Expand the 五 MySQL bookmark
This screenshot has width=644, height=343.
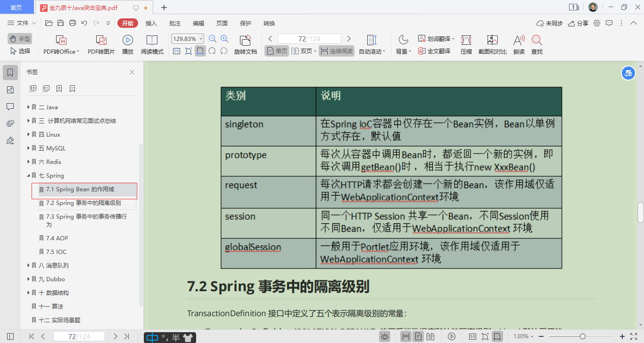point(28,148)
